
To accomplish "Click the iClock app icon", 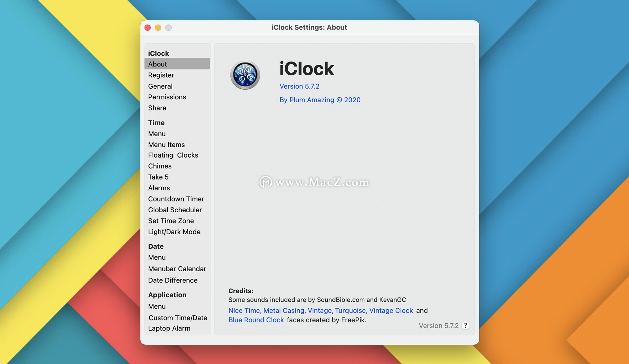I will click(245, 75).
